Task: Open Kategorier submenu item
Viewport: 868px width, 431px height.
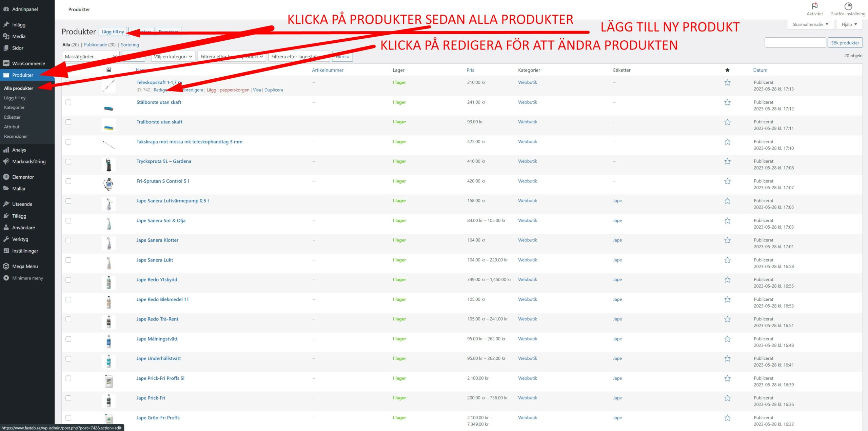Action: 14,107
